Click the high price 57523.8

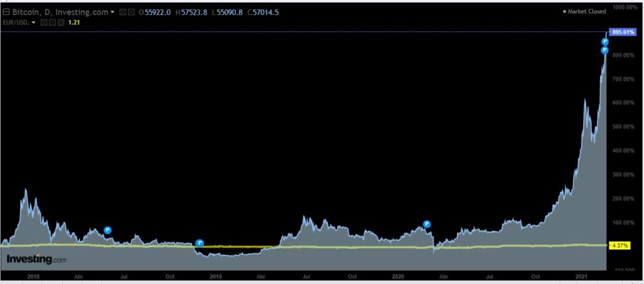coord(194,13)
